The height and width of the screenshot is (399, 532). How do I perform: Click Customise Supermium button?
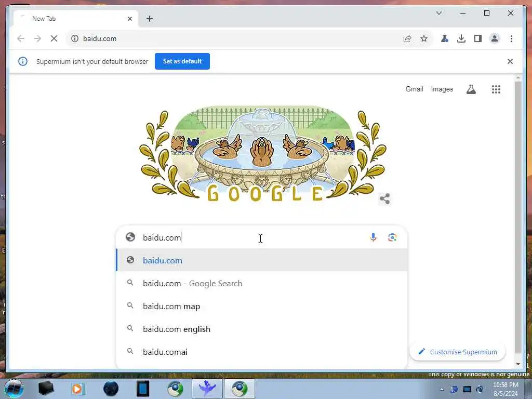[x=457, y=352]
